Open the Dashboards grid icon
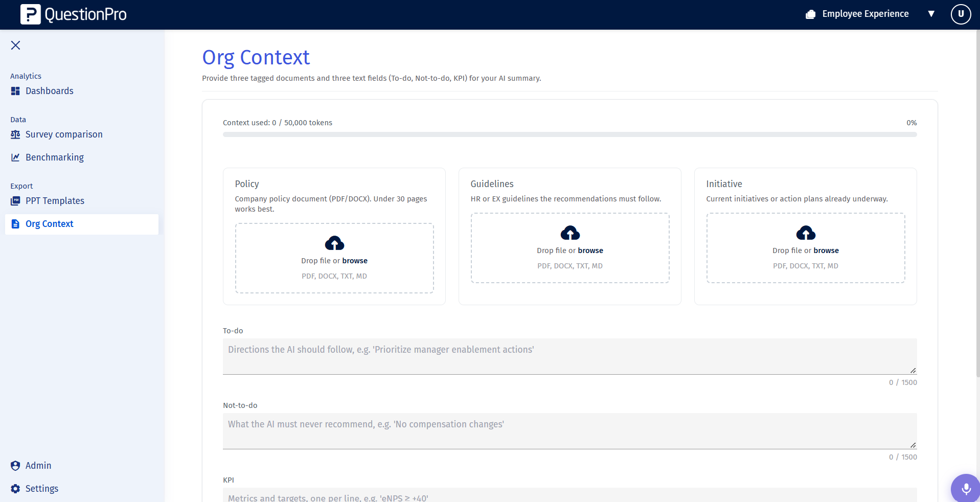Image resolution: width=980 pixels, height=502 pixels. [15, 91]
